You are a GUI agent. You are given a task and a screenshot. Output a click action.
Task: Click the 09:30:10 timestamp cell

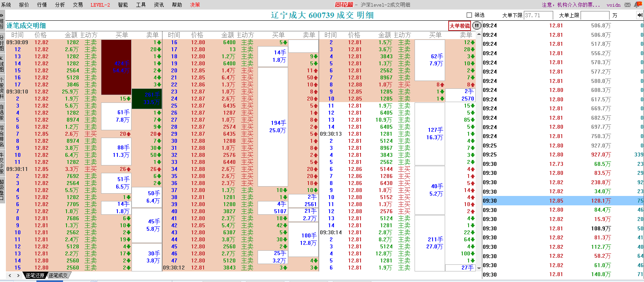(17, 92)
